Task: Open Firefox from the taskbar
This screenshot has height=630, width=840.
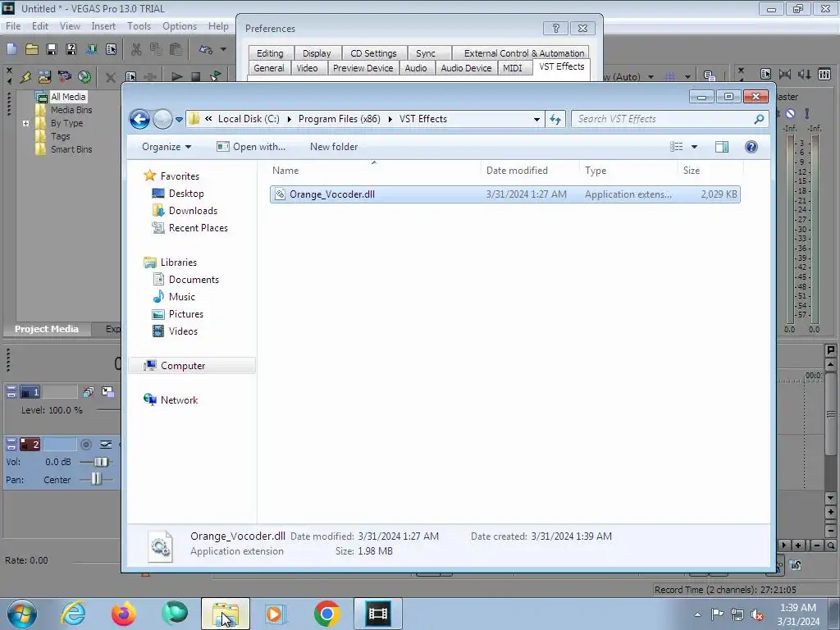Action: pyautogui.click(x=124, y=614)
